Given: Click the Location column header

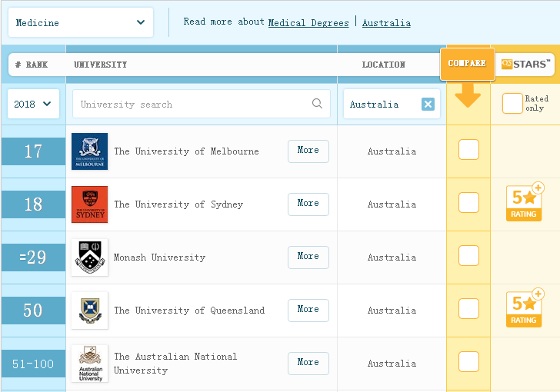Looking at the screenshot, I should tap(383, 65).
